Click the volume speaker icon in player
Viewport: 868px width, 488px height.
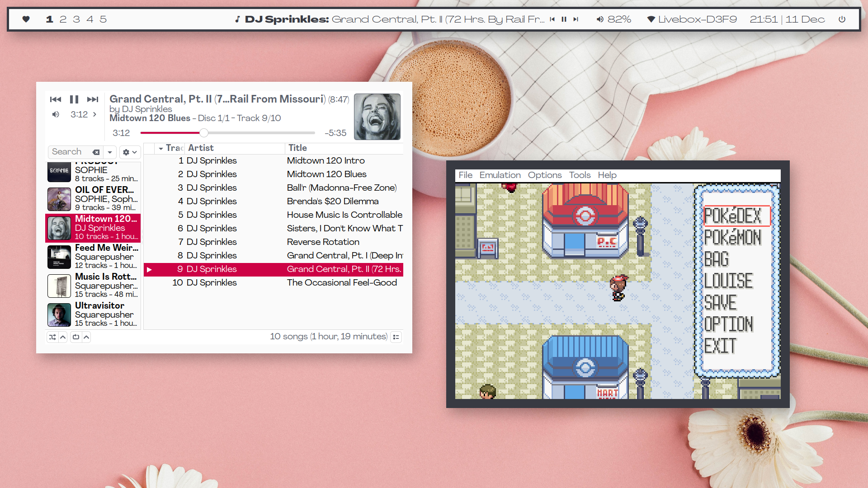click(56, 114)
